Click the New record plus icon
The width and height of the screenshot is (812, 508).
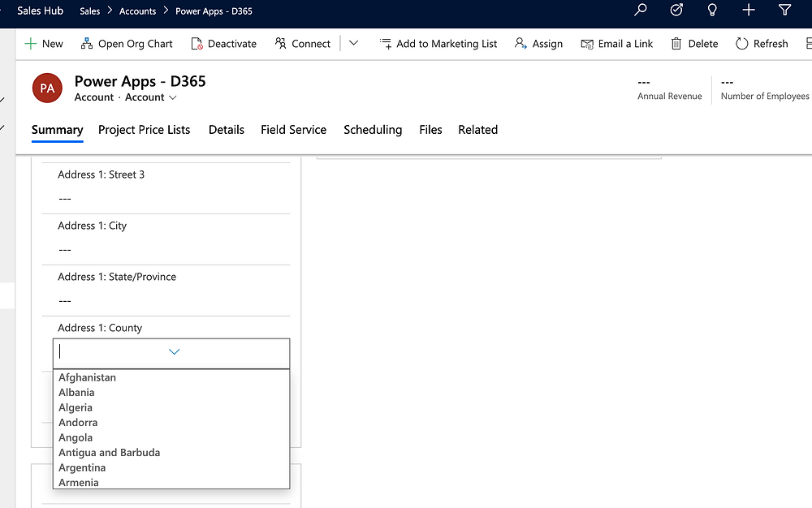tap(31, 44)
